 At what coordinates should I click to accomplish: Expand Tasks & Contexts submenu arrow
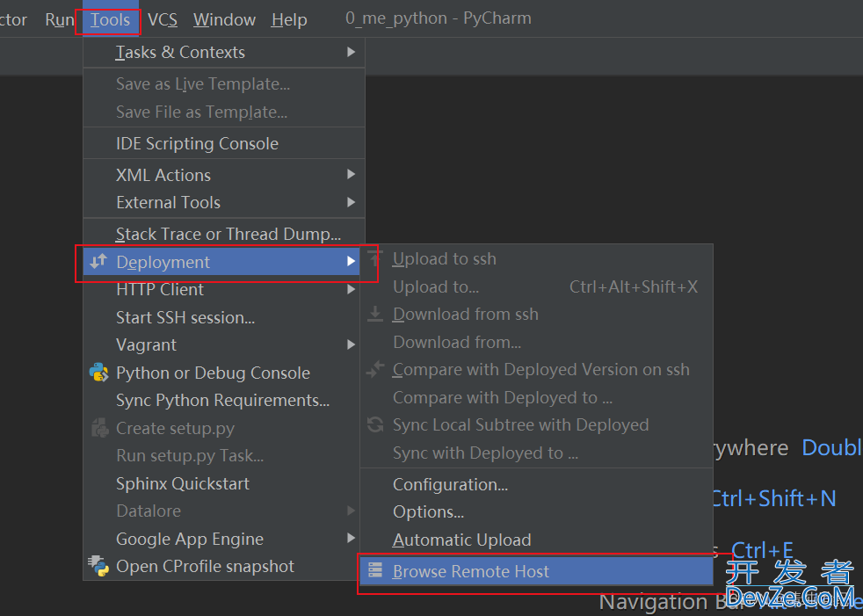point(352,53)
